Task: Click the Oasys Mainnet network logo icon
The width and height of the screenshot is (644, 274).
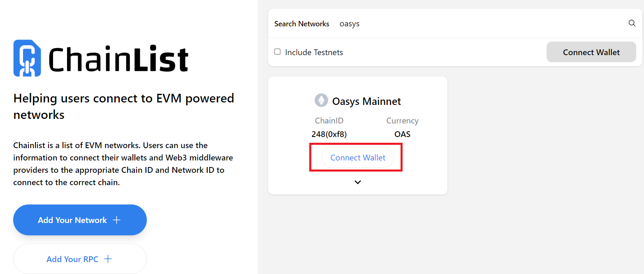Action: click(x=321, y=100)
